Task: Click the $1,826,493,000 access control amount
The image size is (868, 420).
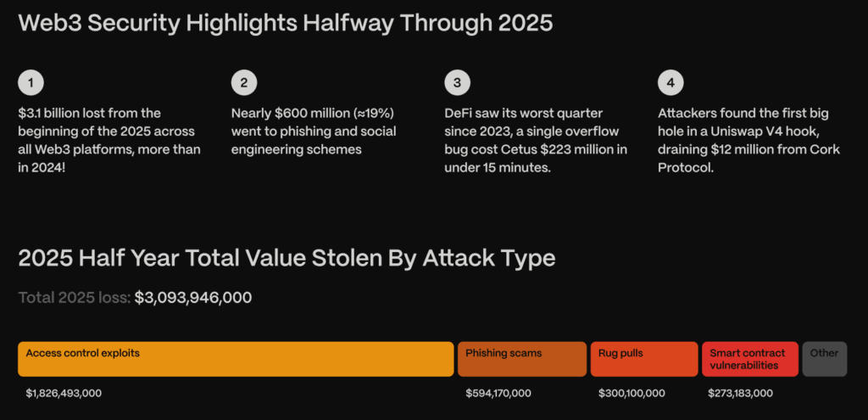Action: tap(64, 393)
